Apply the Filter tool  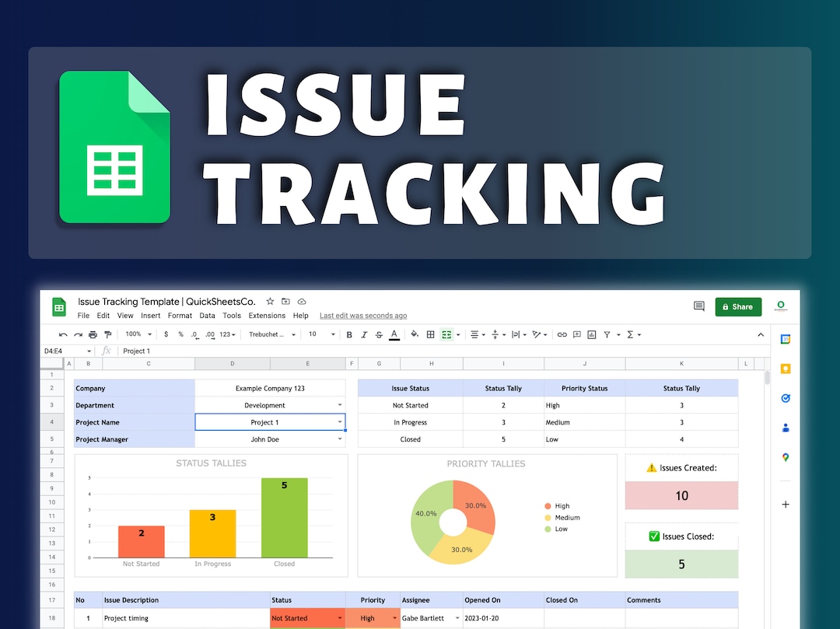607,334
